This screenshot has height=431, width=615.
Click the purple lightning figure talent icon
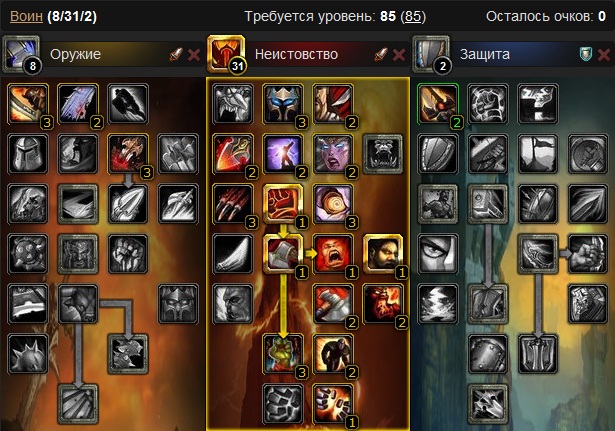point(283,154)
